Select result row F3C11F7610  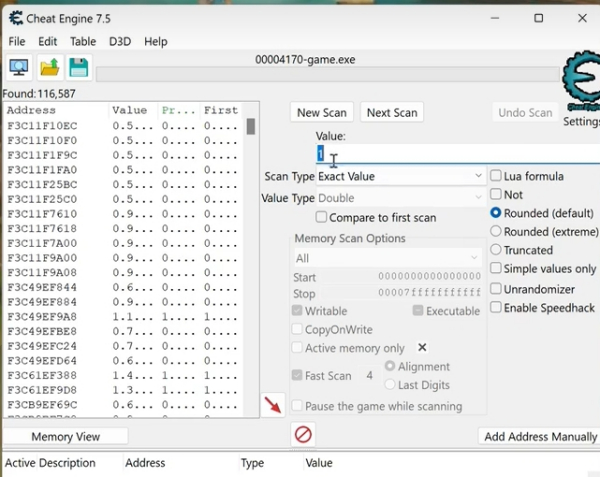(124, 214)
